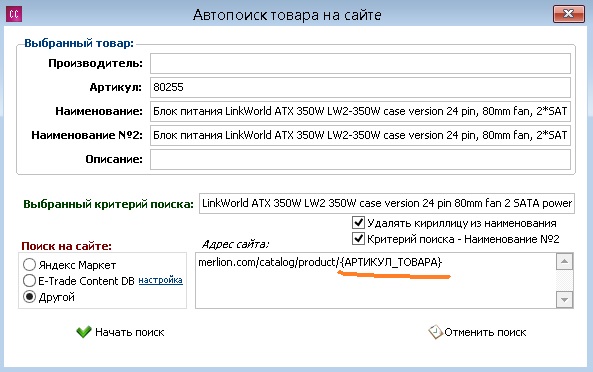Image resolution: width=593 pixels, height=372 pixels.
Task: Click the Производитель input field
Action: (360, 64)
